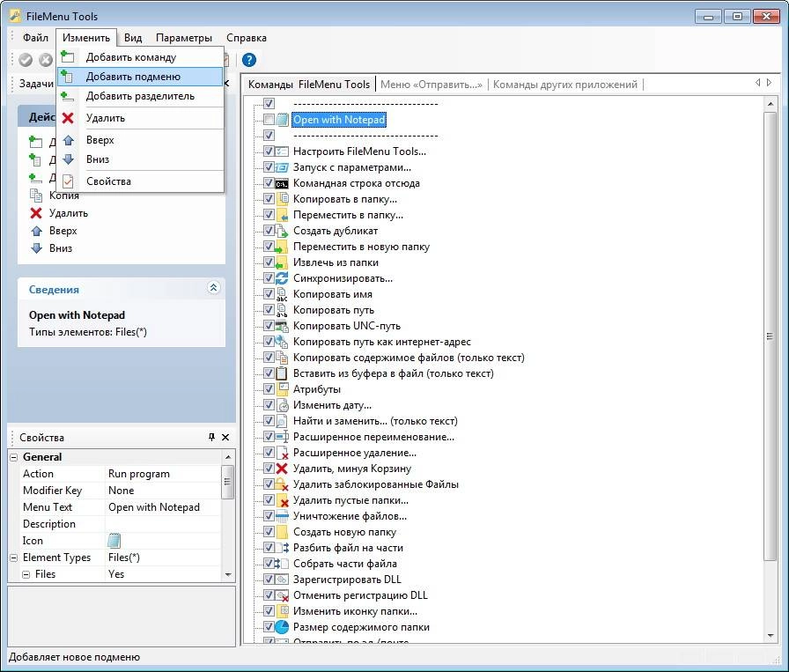Image resolution: width=789 pixels, height=672 pixels.
Task: Click the down arrow icon next to Вниз in menu
Action: click(x=69, y=159)
